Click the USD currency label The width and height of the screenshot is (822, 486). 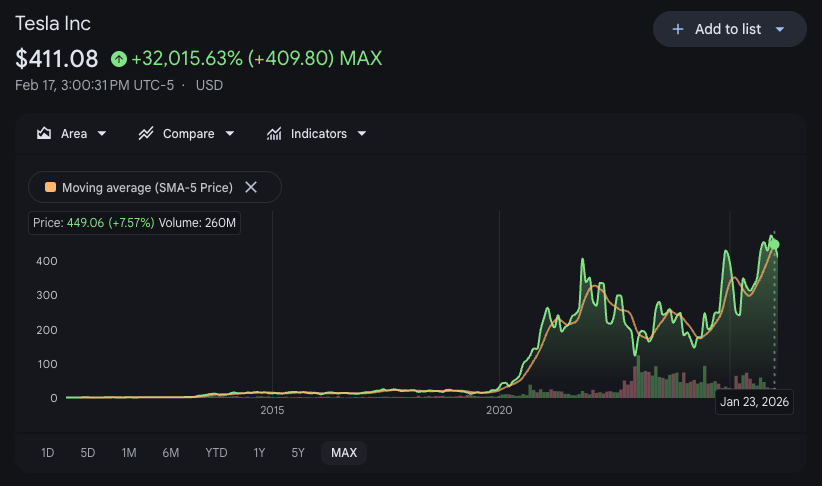click(x=209, y=85)
